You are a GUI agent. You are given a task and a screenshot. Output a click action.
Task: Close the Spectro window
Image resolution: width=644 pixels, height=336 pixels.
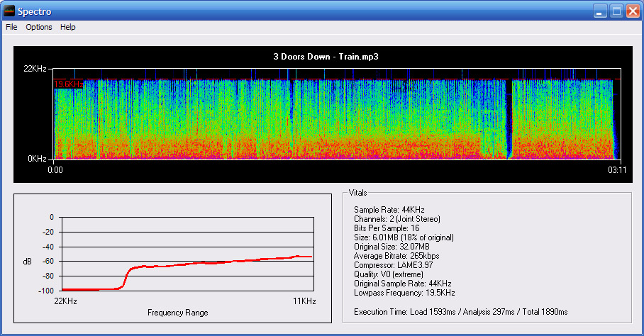coord(632,11)
